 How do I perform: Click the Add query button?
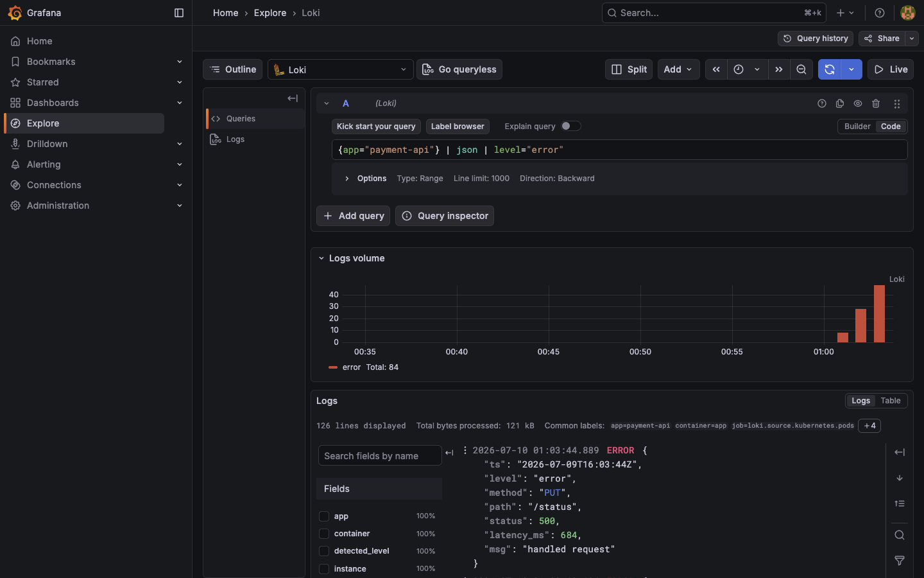click(x=354, y=216)
